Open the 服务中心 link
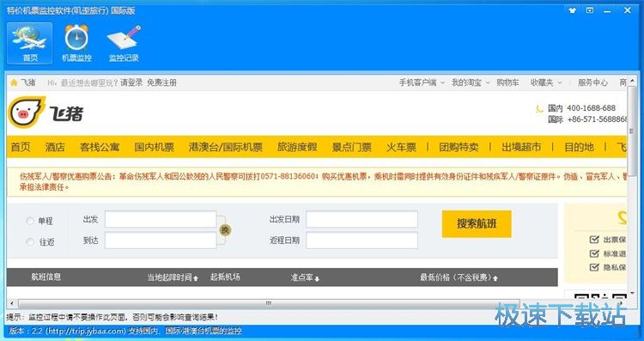Viewport: 644px width, 341px height. click(x=592, y=82)
